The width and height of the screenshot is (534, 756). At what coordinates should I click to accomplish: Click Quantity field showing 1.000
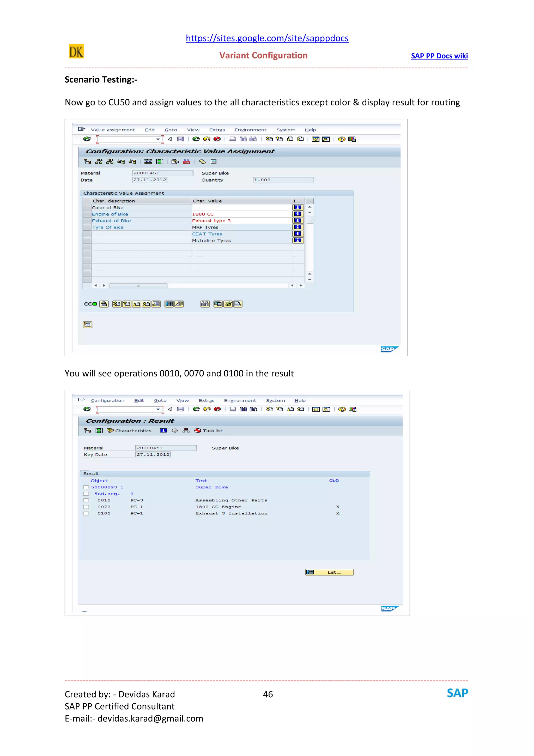point(283,180)
